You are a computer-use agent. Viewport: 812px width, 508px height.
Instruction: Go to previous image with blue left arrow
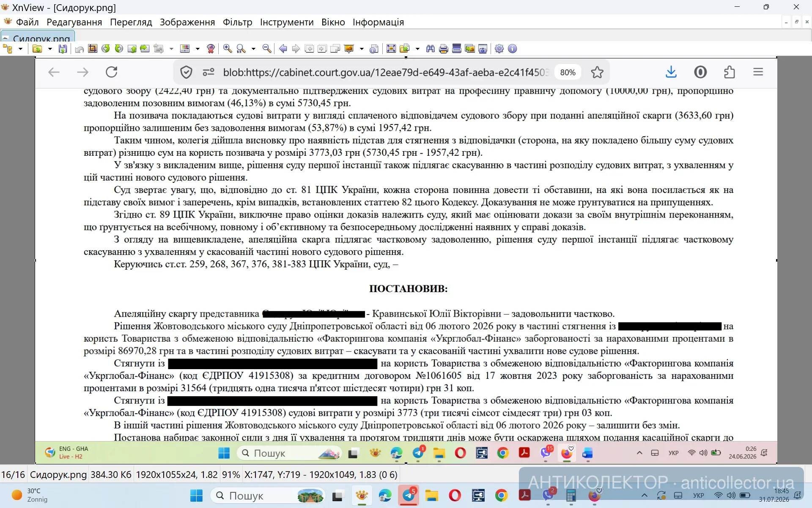[283, 49]
